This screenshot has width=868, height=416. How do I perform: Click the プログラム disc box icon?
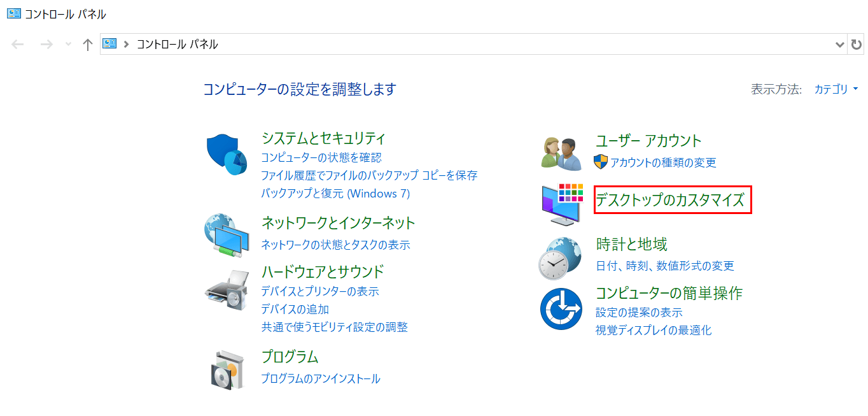click(227, 369)
